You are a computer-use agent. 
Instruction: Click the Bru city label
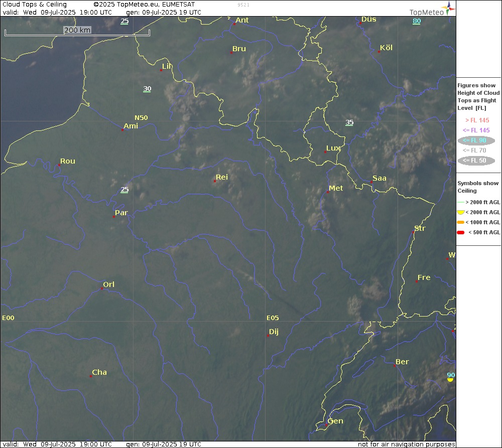point(239,49)
